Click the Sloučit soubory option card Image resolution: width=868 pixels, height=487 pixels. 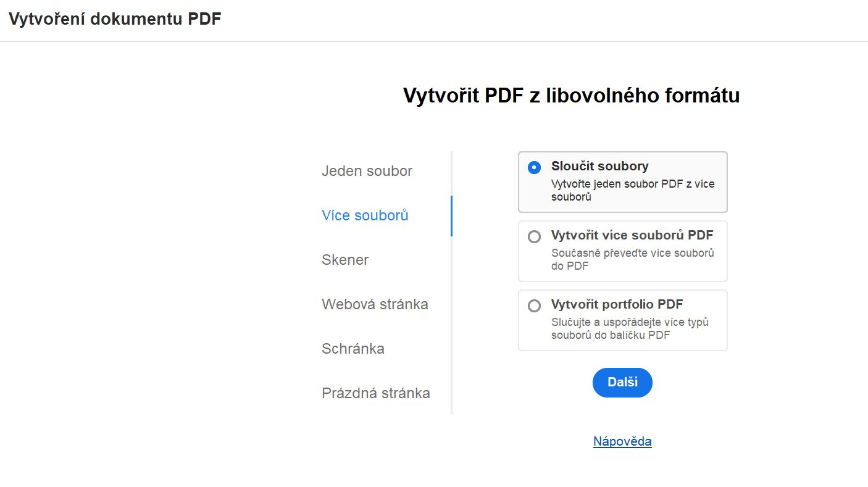pyautogui.click(x=622, y=181)
